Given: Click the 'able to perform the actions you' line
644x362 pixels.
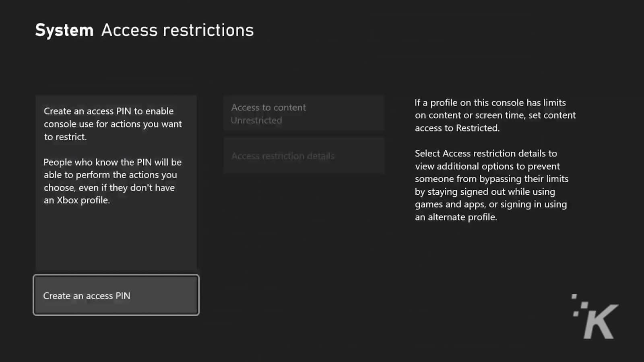Looking at the screenshot, I should 110,175.
